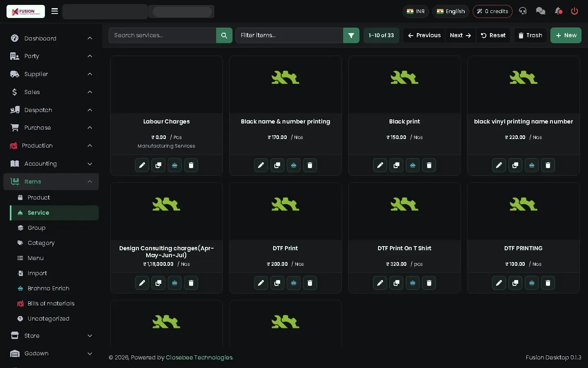
Task: Expand the Party menu
Action: tap(51, 56)
